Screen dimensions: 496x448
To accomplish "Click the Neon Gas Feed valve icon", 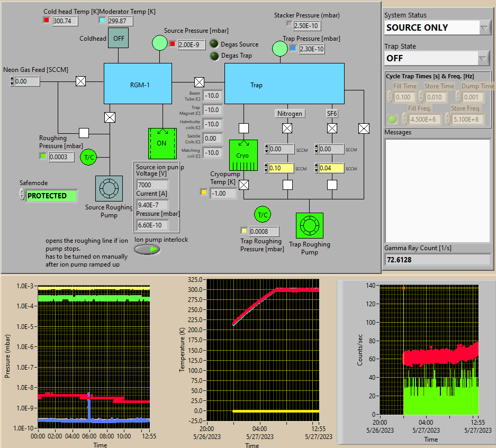I will tap(80, 81).
